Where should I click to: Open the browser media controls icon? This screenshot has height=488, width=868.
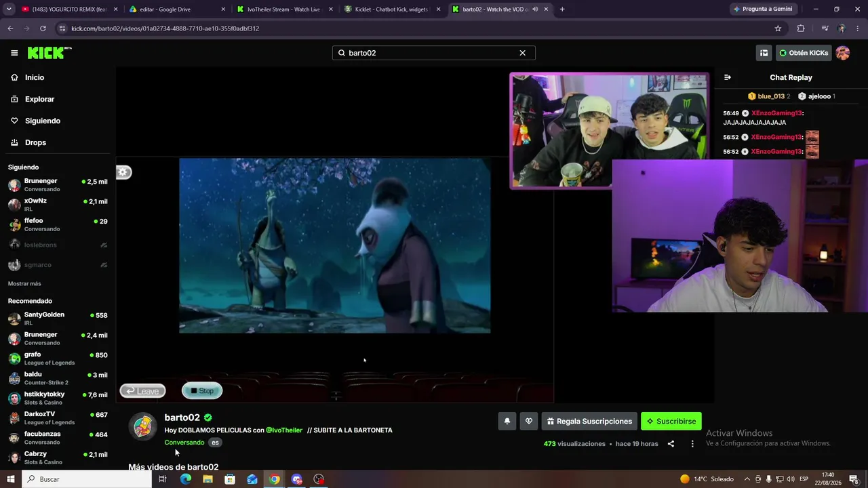(825, 28)
